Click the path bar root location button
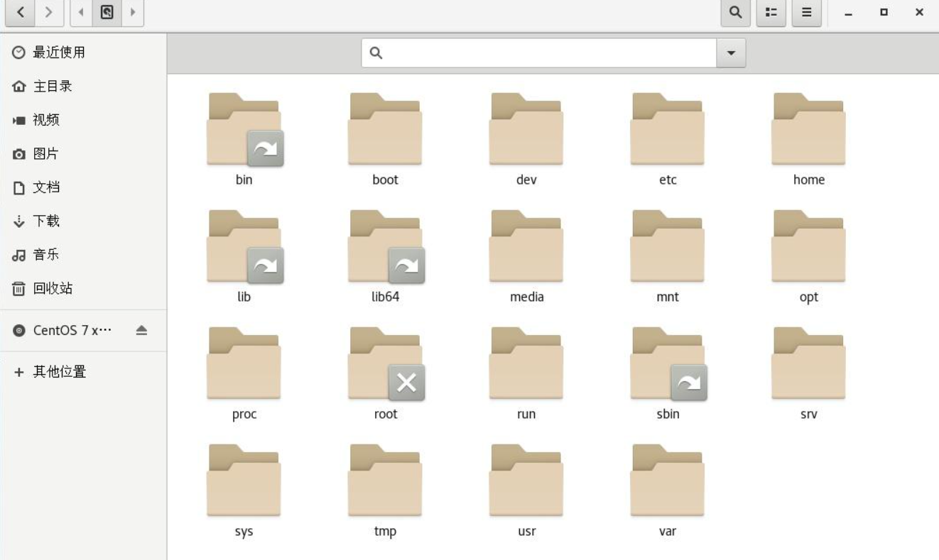This screenshot has height=560, width=939. pyautogui.click(x=107, y=13)
